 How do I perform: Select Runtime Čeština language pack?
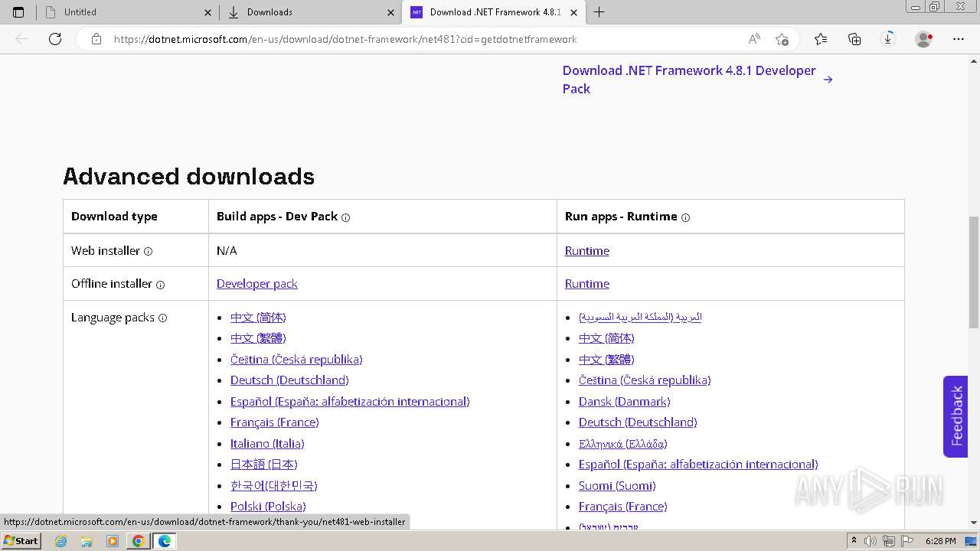(645, 380)
